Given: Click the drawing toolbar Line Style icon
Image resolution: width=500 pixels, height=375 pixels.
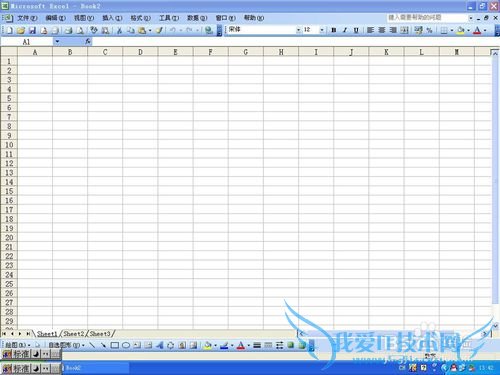Looking at the screenshot, I should pyautogui.click(x=257, y=345).
